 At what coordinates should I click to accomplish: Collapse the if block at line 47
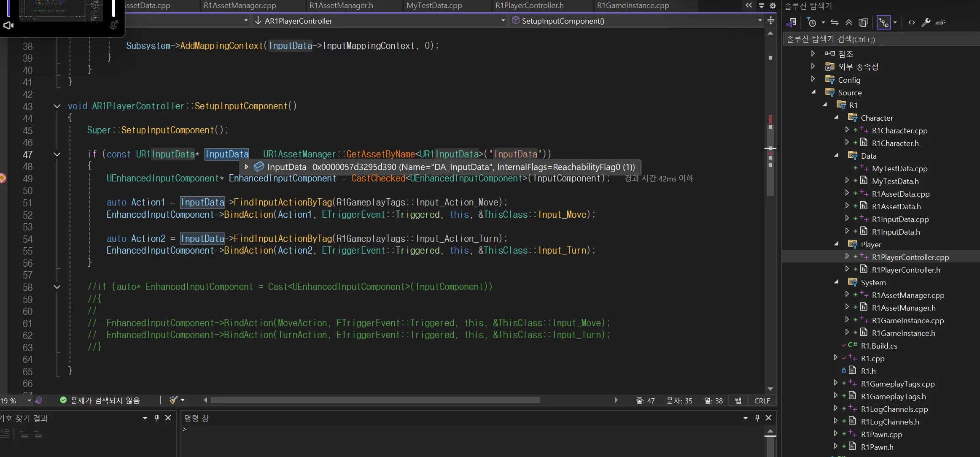pos(57,154)
